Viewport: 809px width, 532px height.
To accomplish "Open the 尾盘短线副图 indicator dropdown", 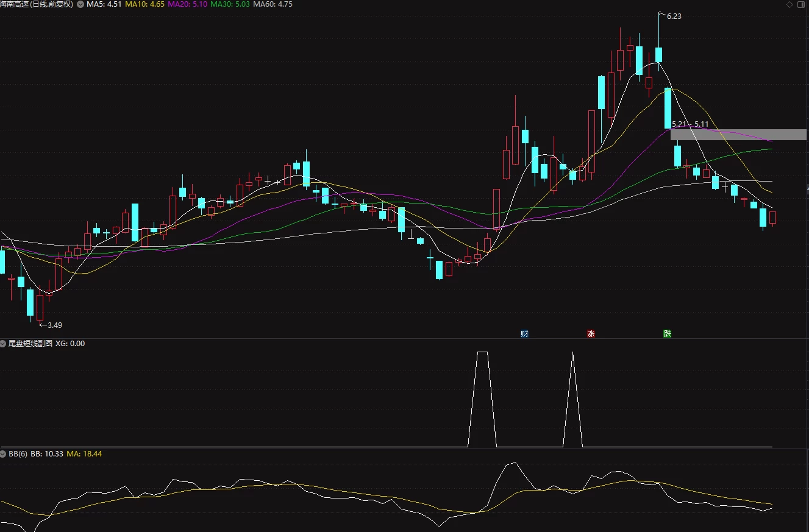I will (4, 344).
